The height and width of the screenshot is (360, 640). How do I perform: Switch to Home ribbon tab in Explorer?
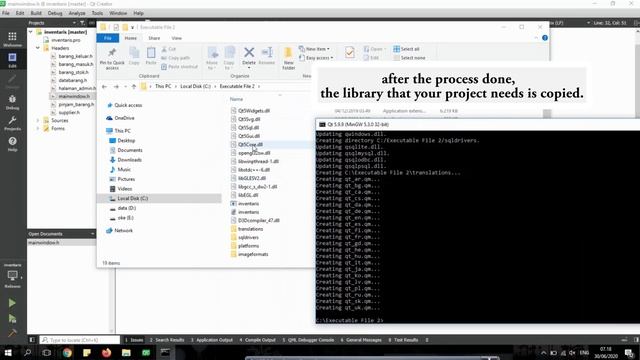pyautogui.click(x=131, y=38)
